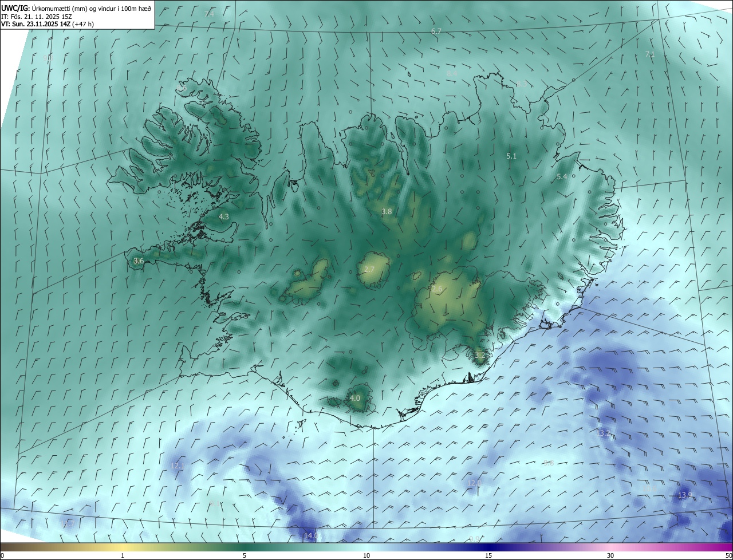Screen dimensions: 733x560
Task: Click the 6.7 value label
Action: pyautogui.click(x=436, y=31)
